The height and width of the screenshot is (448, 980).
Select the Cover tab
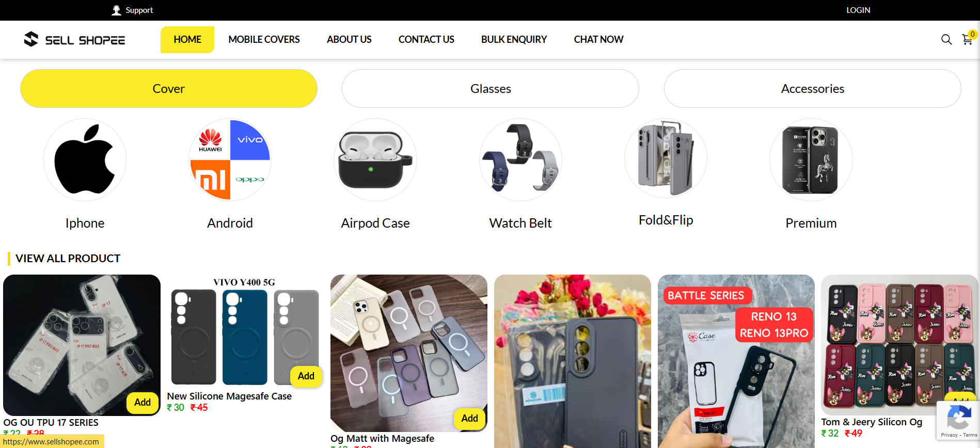point(169,89)
